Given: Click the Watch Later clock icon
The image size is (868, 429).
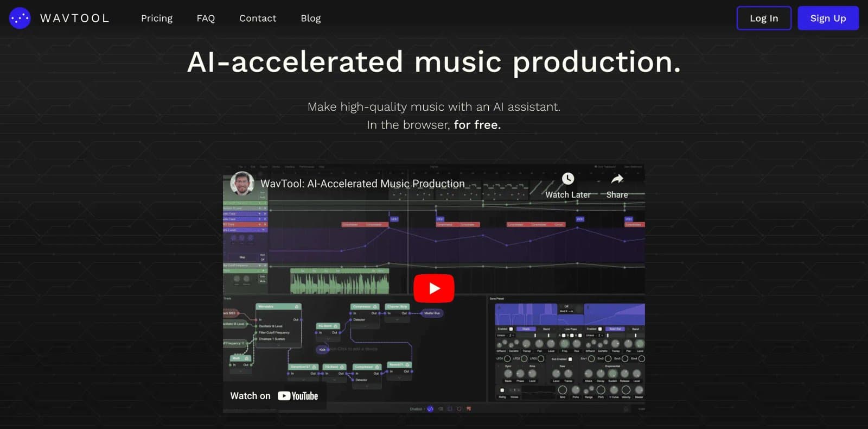Looking at the screenshot, I should [568, 179].
